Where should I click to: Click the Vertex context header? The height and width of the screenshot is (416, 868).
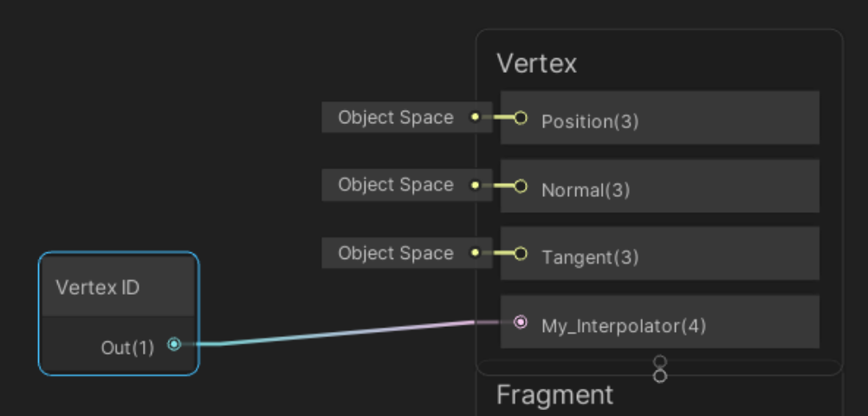click(x=537, y=63)
